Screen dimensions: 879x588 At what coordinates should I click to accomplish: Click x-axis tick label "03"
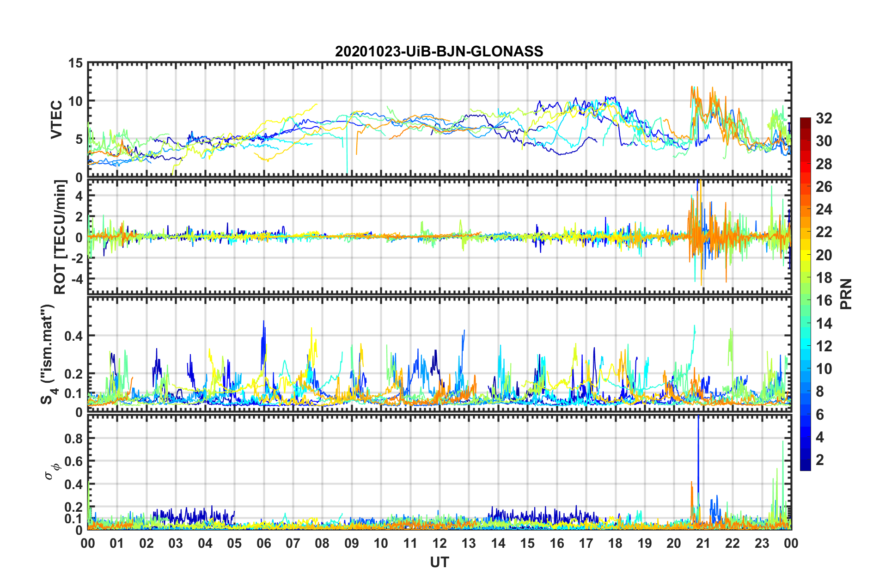tap(176, 543)
